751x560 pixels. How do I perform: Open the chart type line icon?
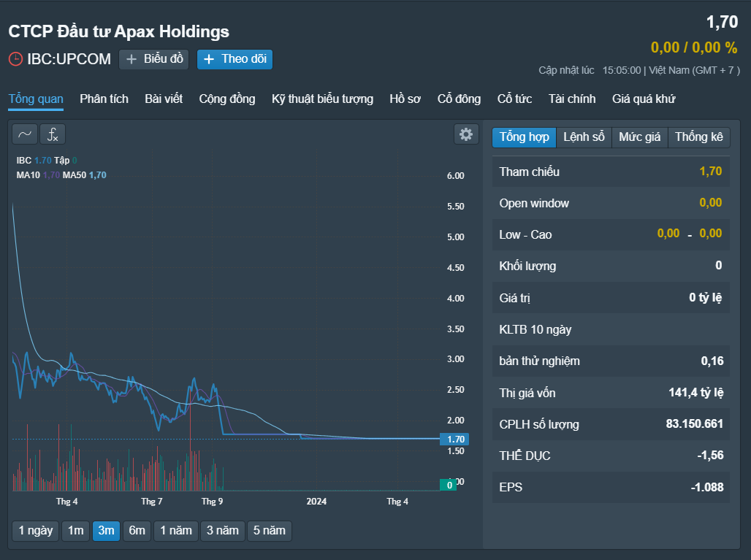pyautogui.click(x=25, y=134)
